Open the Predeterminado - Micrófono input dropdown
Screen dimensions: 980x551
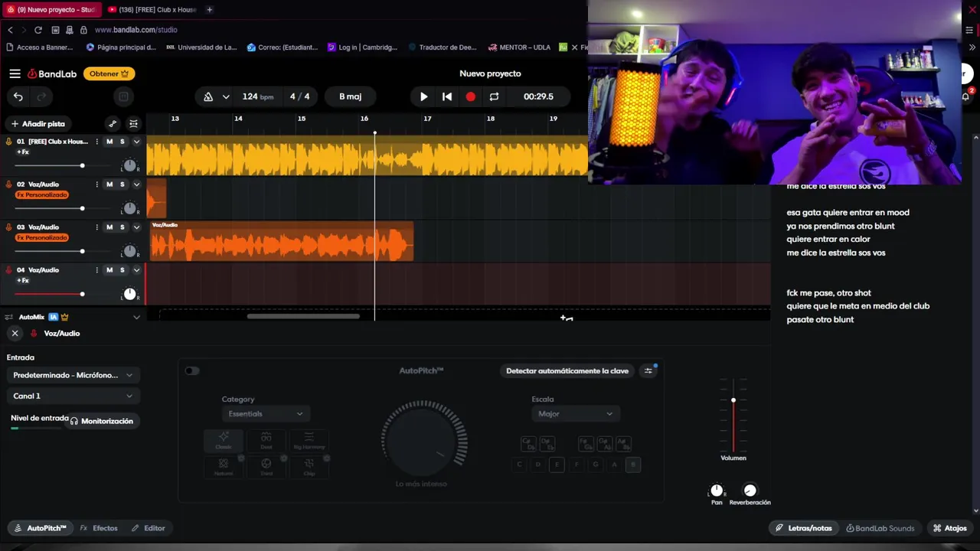click(x=73, y=376)
